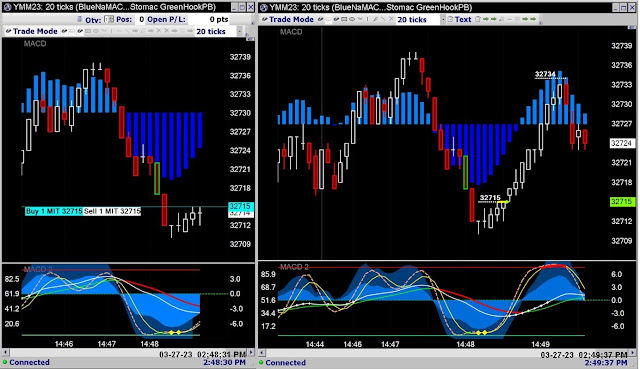This screenshot has height=369, width=640.
Task: Click the MACD 2 label in right lower panel
Action: [x=294, y=267]
